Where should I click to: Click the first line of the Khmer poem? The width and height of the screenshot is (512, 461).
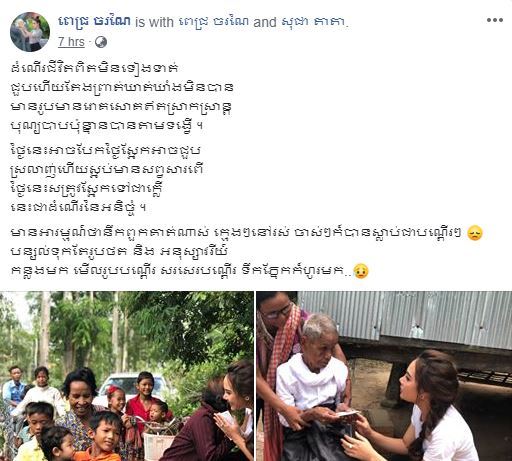pyautogui.click(x=95, y=68)
